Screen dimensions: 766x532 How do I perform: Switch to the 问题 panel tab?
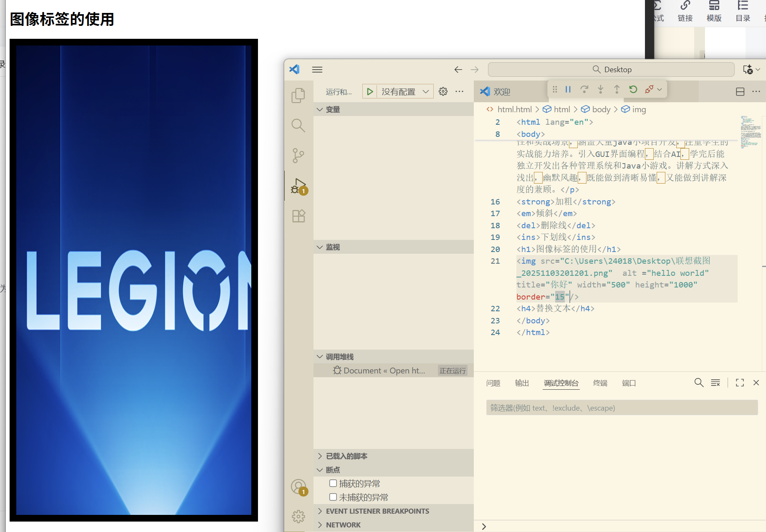tap(493, 383)
